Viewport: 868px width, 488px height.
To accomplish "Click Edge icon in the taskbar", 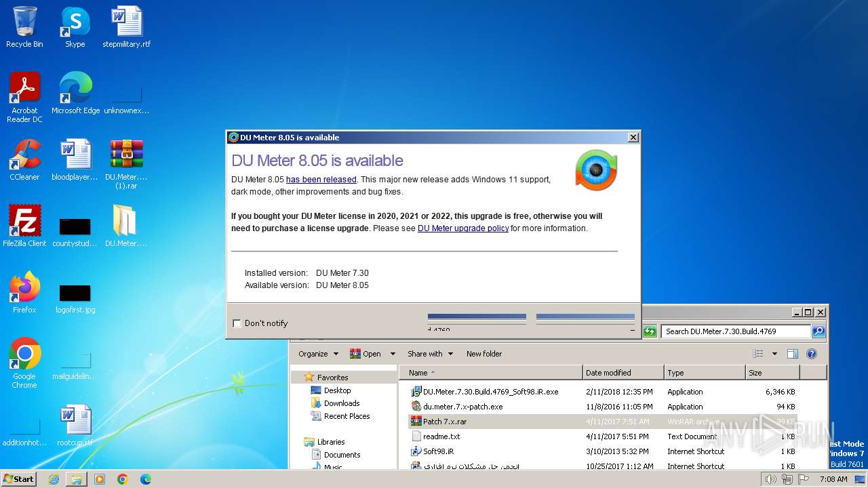I will (146, 479).
